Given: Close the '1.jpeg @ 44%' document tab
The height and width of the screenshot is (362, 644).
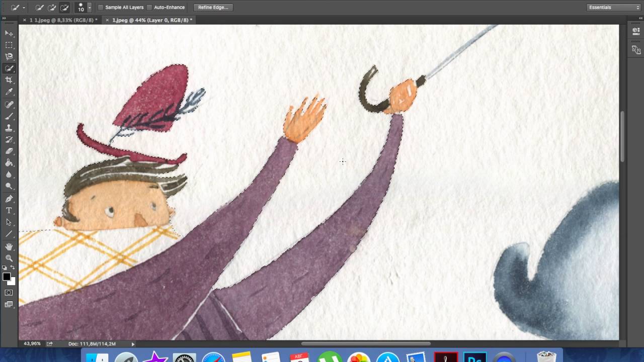Looking at the screenshot, I should pos(107,20).
